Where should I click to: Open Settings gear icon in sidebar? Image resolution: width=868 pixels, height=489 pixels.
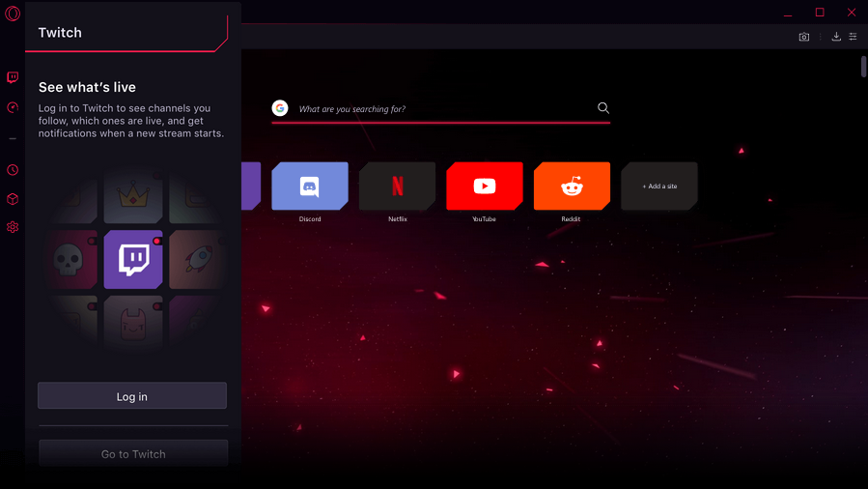(13, 227)
